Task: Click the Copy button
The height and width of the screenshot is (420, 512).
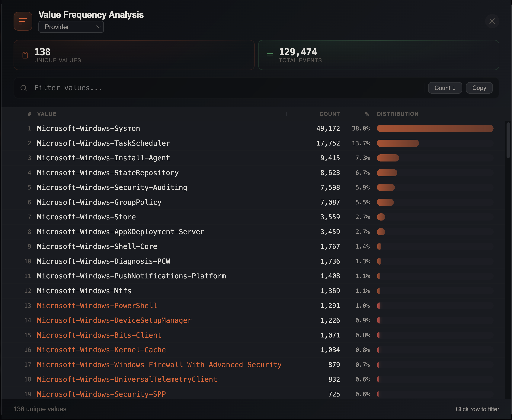Action: (x=479, y=88)
